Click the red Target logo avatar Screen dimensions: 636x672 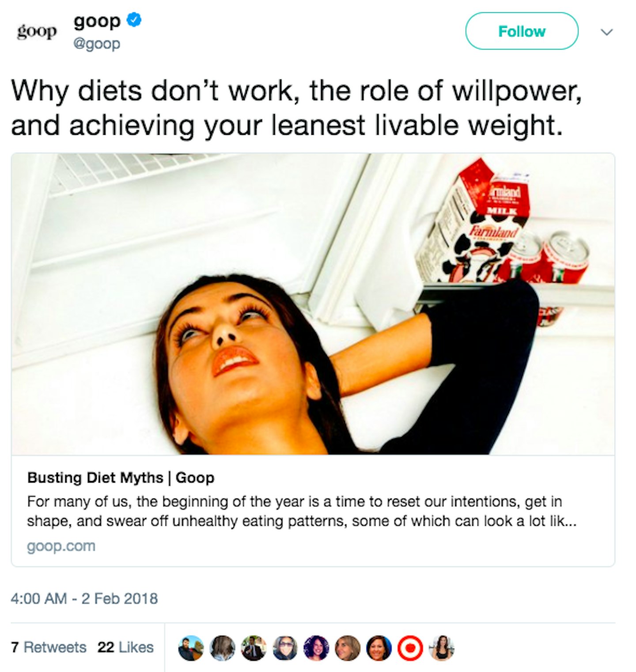point(410,648)
